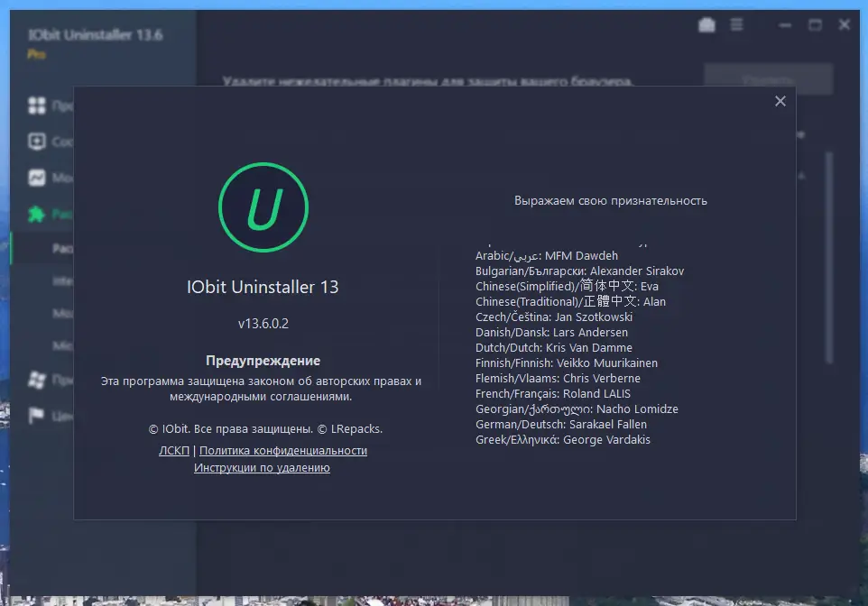Click version text v13.6.0.2
The image size is (868, 606).
pos(263,324)
